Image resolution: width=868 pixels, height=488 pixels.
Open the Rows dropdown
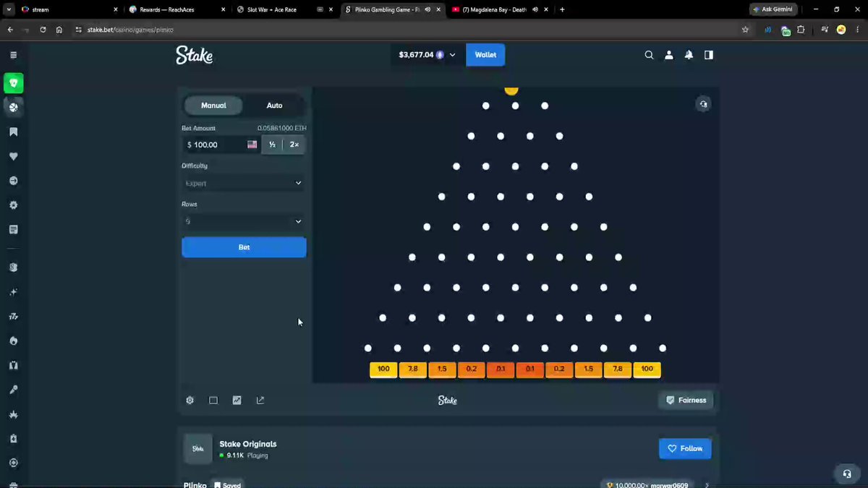click(244, 221)
